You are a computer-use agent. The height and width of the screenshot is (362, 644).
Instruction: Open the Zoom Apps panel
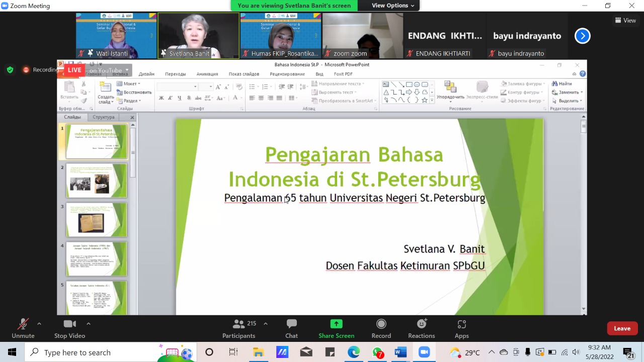point(461,329)
